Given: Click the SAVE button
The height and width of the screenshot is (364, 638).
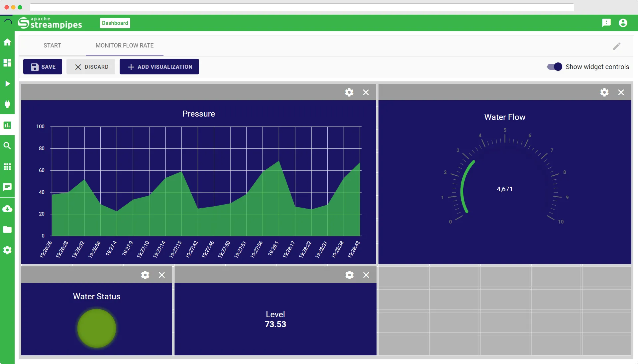Looking at the screenshot, I should pyautogui.click(x=43, y=67).
